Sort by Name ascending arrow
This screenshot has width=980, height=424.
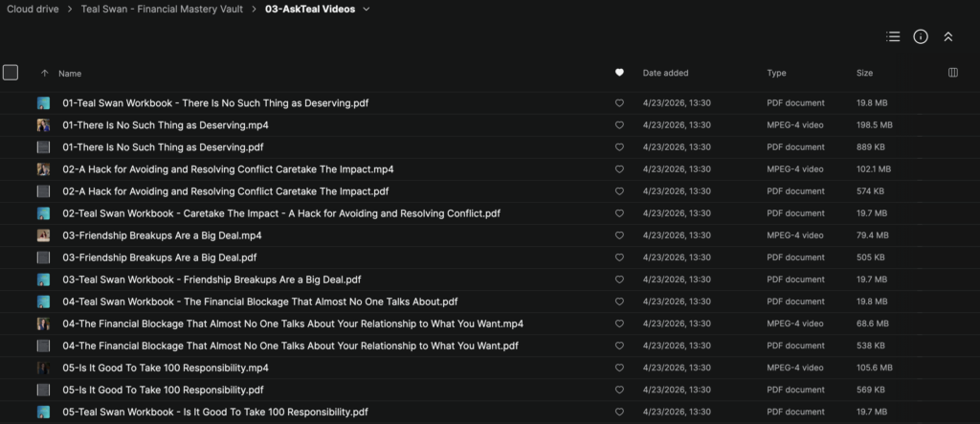click(x=44, y=73)
